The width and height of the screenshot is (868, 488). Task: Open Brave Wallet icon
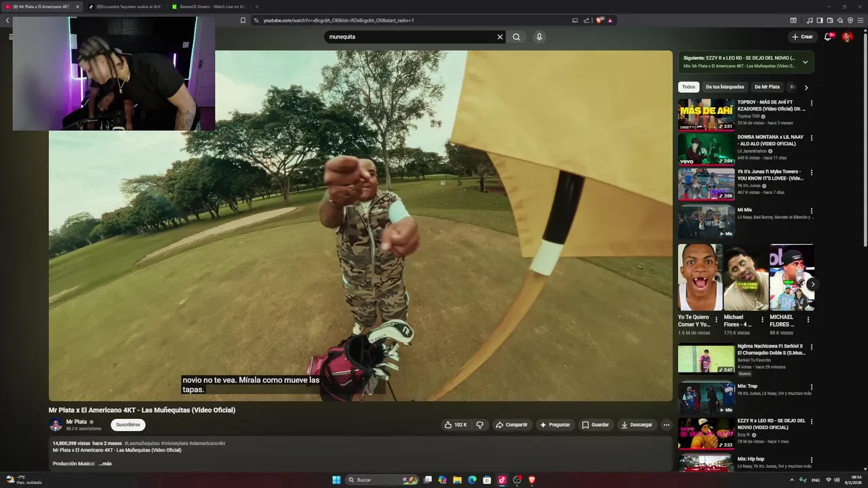830,20
